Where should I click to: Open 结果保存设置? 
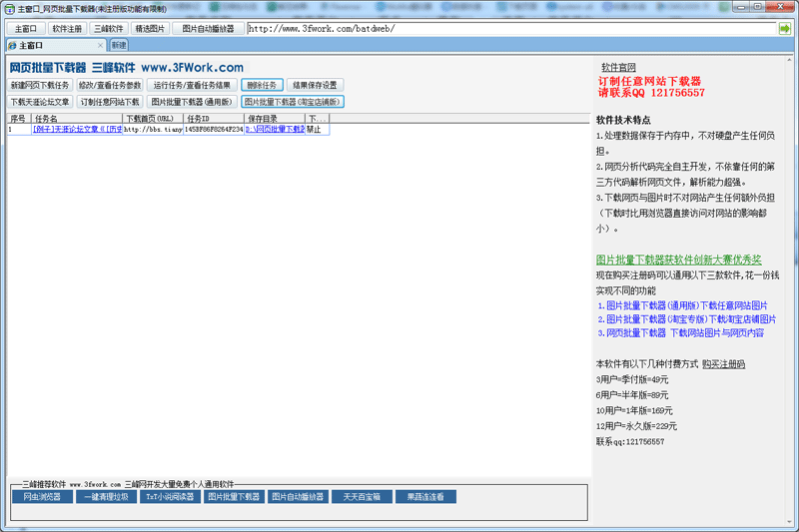pos(315,85)
